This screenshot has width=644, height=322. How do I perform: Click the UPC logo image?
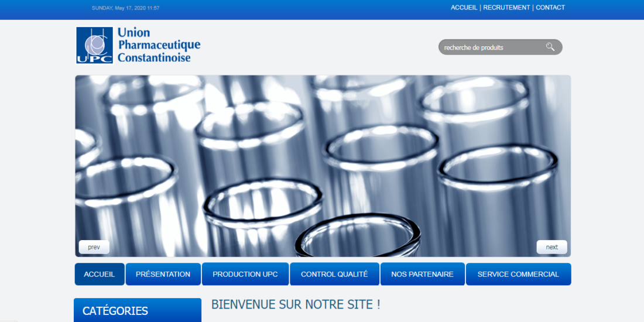click(94, 46)
